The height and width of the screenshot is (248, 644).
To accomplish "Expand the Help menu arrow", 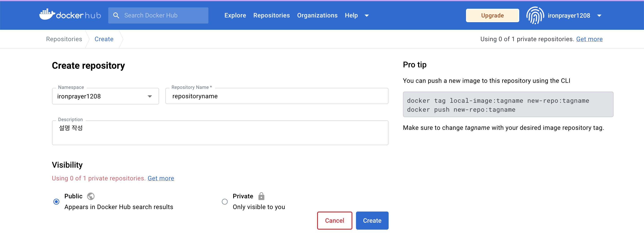I will coord(366,15).
